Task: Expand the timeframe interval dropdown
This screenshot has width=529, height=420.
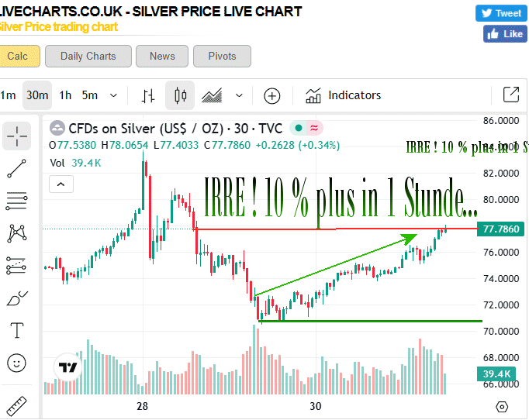Action: click(x=113, y=95)
